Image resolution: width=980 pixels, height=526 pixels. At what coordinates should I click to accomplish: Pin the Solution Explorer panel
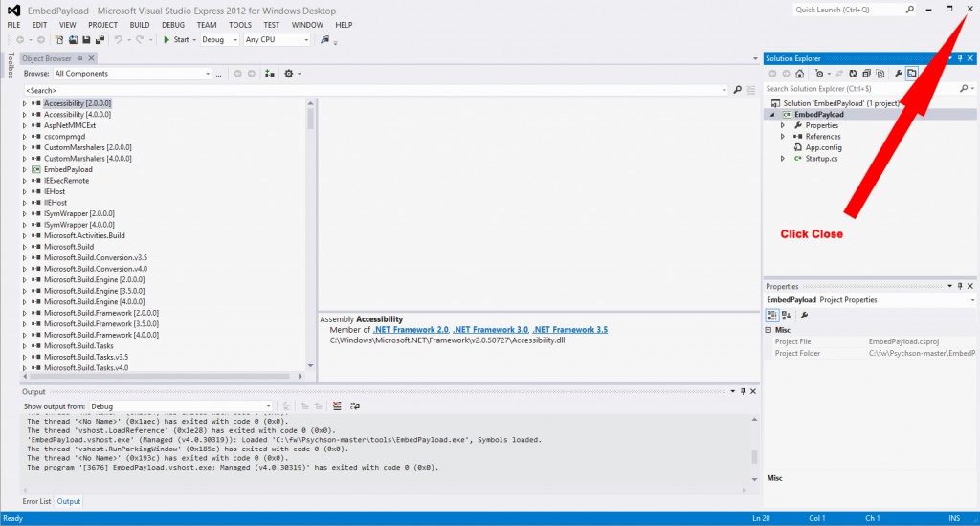[x=960, y=58]
